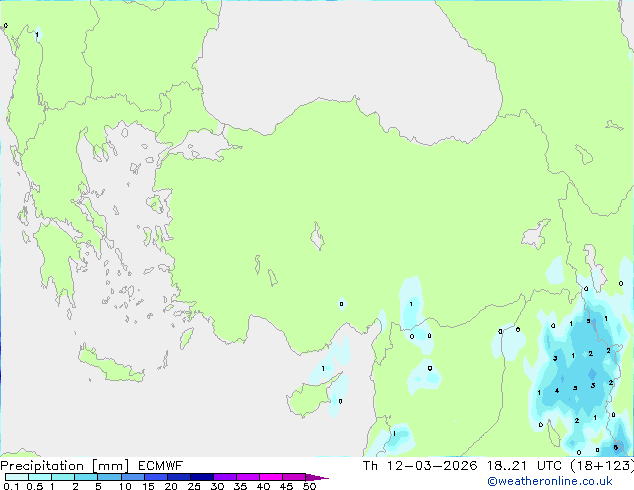
Task: Click the 'ECMWF' model label
Action: click(x=161, y=466)
